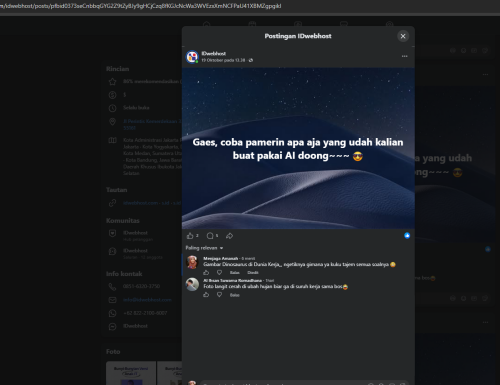Open IDwebhost Messenger contact entry
The image size is (500, 385).
tap(135, 326)
